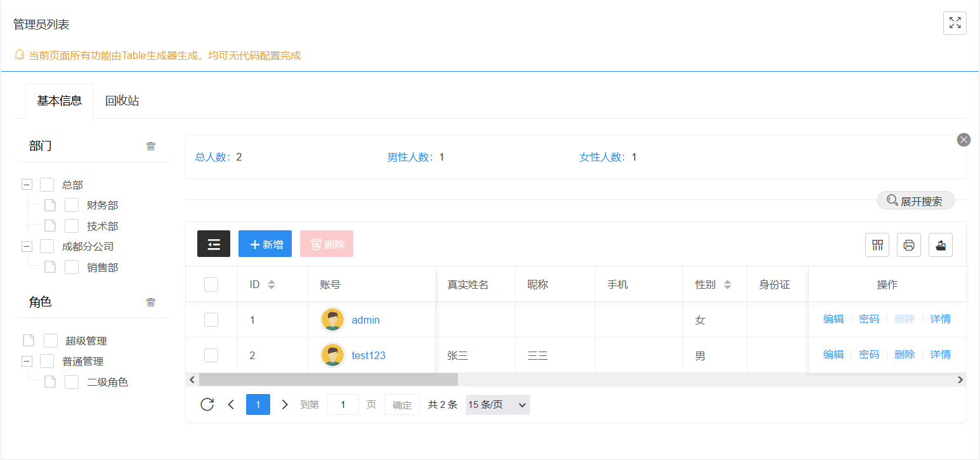980x460 pixels.
Task: Select the 基本信息 tab
Action: [60, 101]
